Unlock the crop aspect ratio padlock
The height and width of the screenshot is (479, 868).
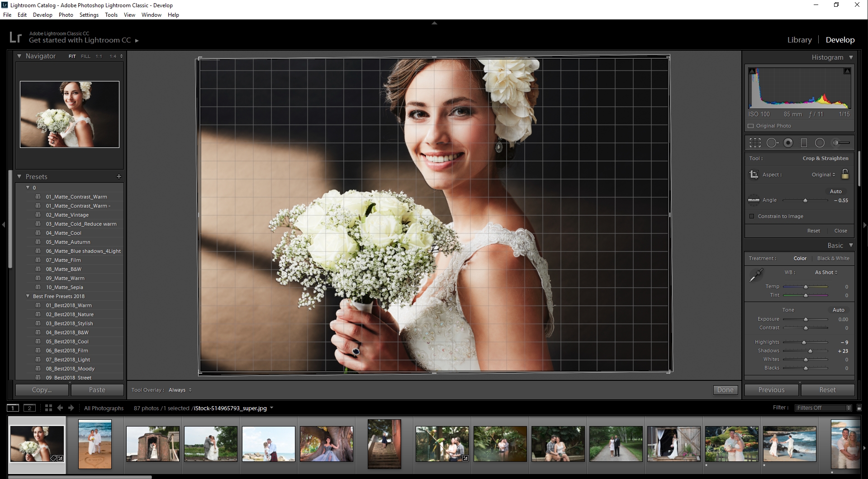coord(845,174)
